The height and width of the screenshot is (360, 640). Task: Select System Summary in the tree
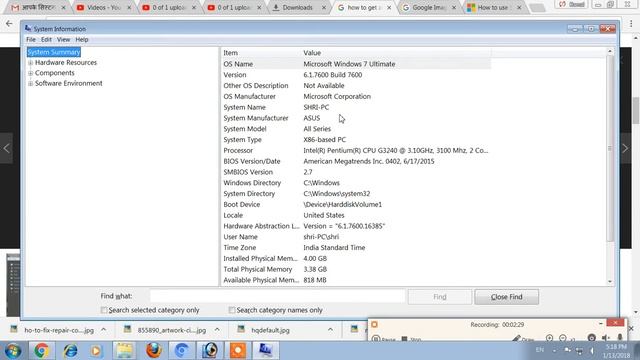coord(53,52)
